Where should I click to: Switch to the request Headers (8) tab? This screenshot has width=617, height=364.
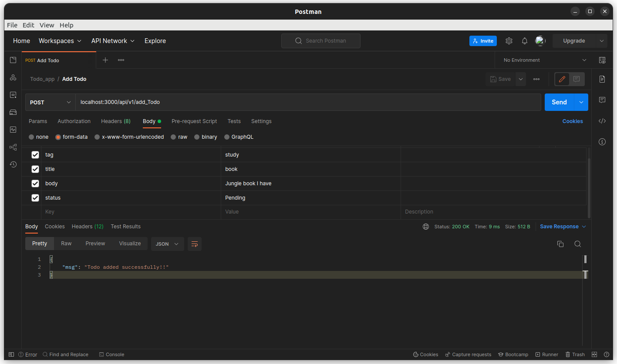(x=116, y=121)
